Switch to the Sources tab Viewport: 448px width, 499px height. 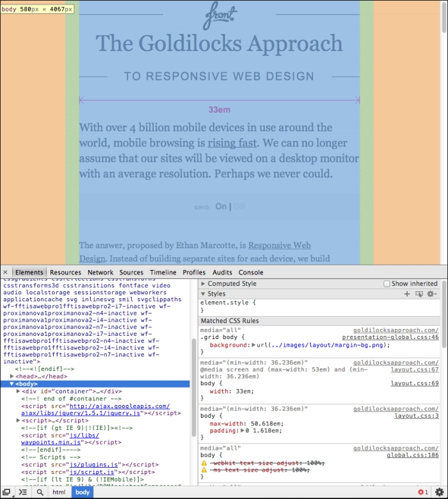click(131, 273)
